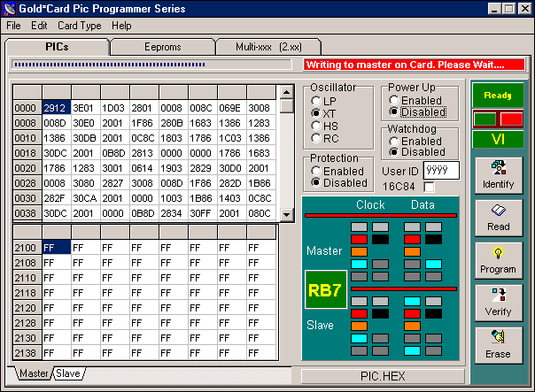This screenshot has height=392, width=535.
Task: Click data row header 2100
Action: [27, 248]
